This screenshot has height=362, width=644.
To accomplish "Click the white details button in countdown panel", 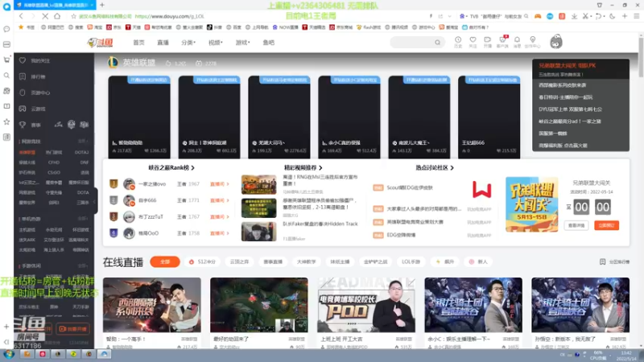I will pos(576,225).
